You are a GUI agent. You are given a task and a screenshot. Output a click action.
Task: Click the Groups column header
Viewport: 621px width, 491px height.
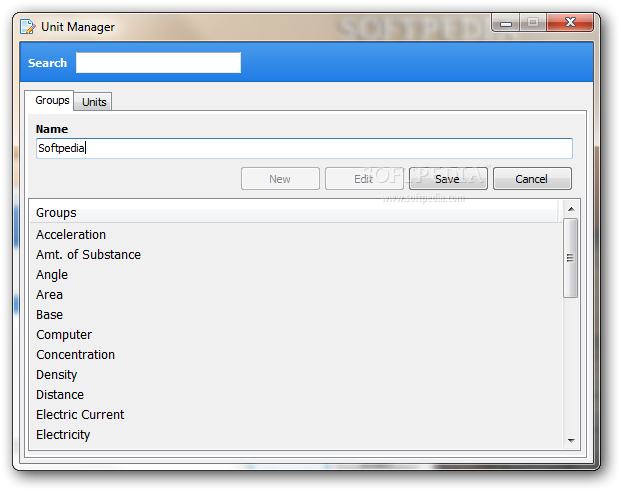[x=295, y=213]
